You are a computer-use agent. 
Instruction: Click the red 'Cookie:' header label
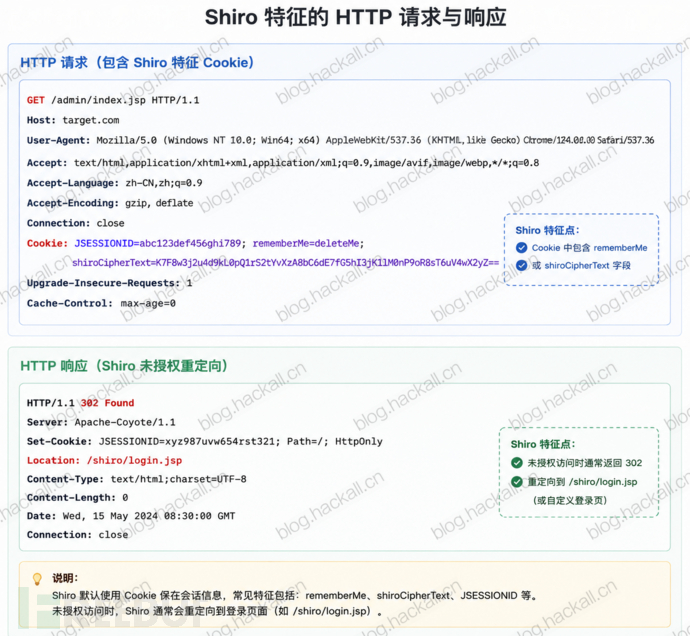(48, 243)
